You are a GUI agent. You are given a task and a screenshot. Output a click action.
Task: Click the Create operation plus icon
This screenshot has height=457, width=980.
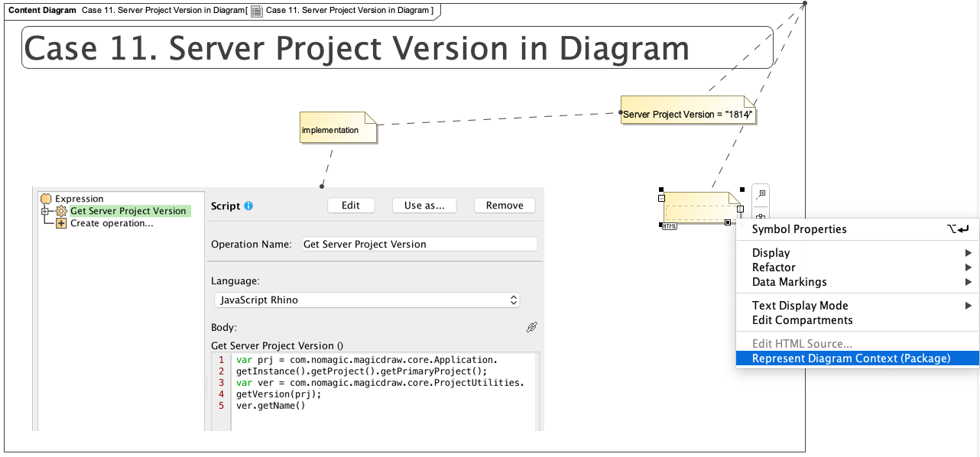tap(61, 223)
